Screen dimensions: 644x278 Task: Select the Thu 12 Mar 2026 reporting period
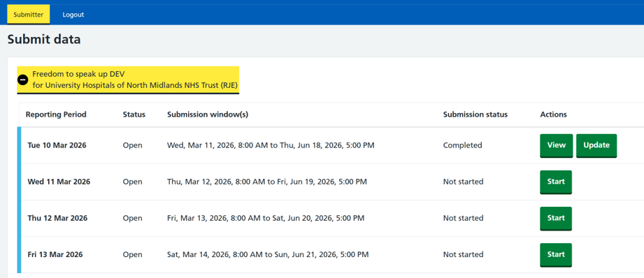tap(57, 218)
